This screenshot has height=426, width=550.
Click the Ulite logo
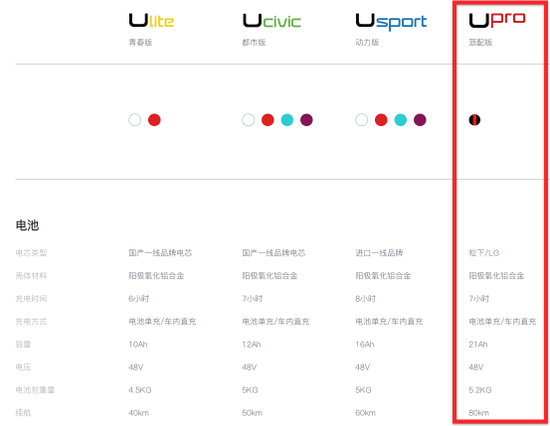click(151, 21)
